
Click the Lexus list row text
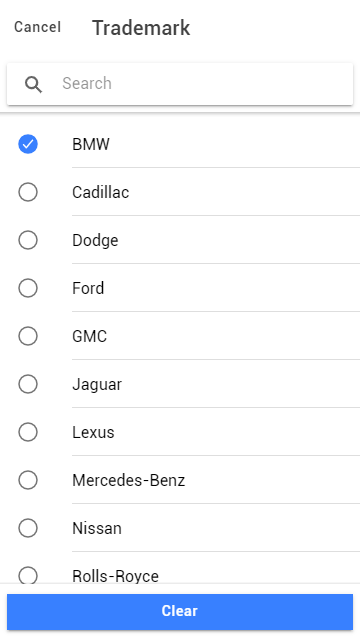click(93, 432)
